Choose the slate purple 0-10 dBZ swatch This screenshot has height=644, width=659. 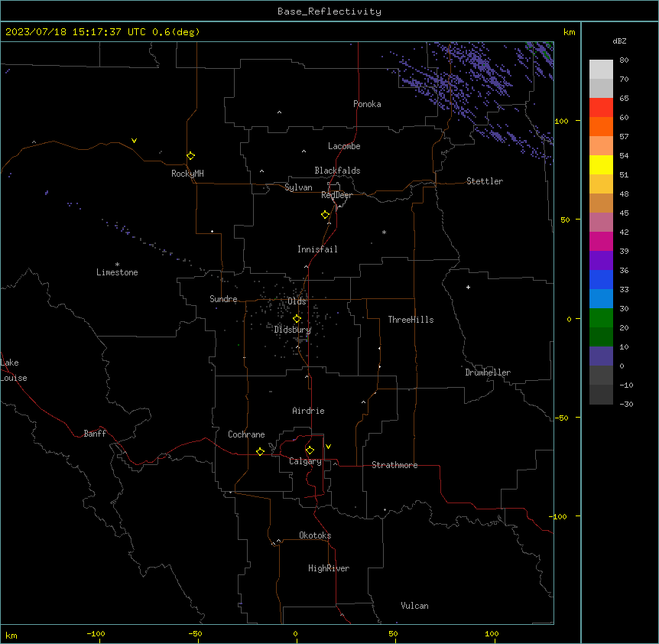(x=601, y=356)
